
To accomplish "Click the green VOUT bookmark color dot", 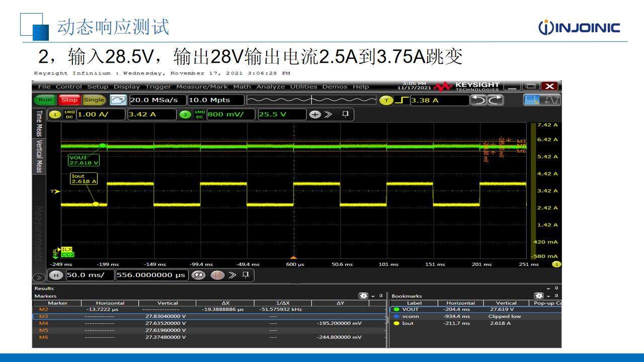I will [x=396, y=310].
